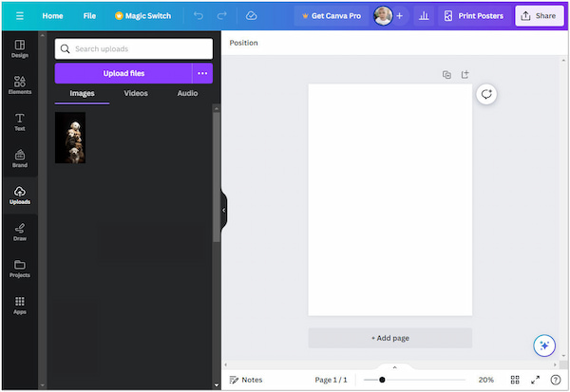The height and width of the screenshot is (392, 570).
Task: Open grid view of pages
Action: pos(515,380)
